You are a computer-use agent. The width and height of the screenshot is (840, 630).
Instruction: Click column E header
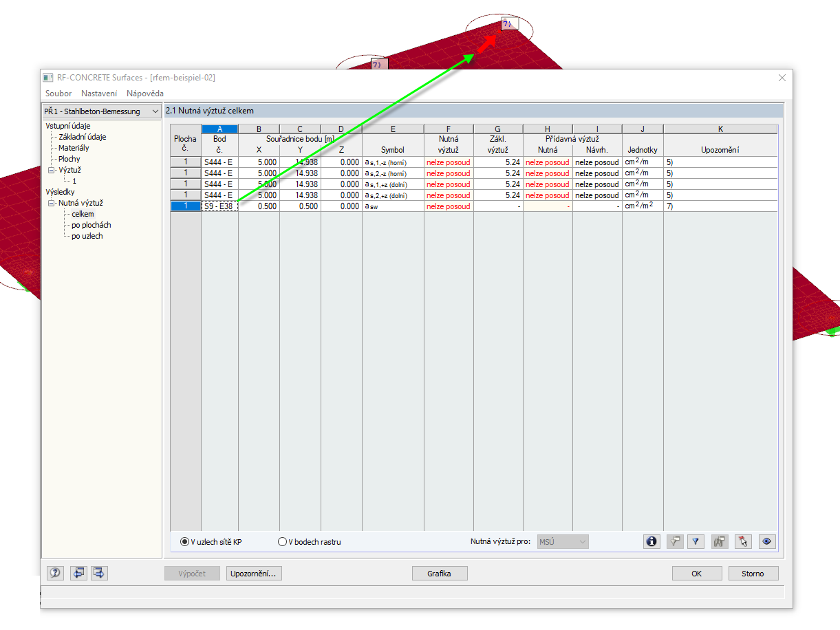(x=393, y=129)
